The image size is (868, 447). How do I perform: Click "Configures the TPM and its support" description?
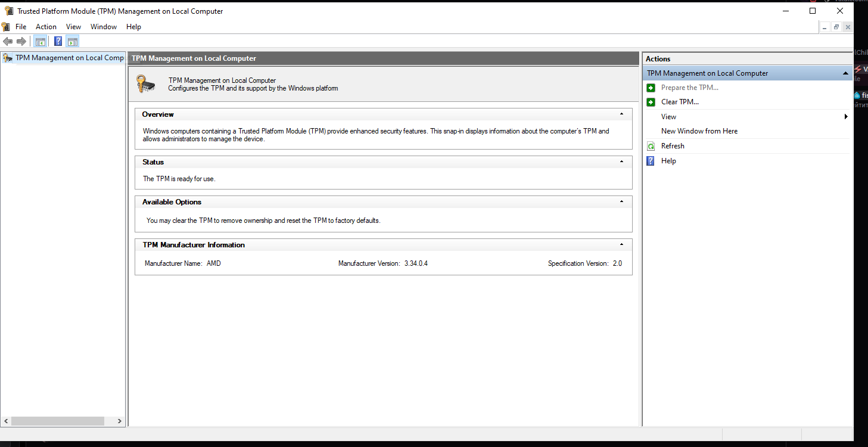point(253,88)
